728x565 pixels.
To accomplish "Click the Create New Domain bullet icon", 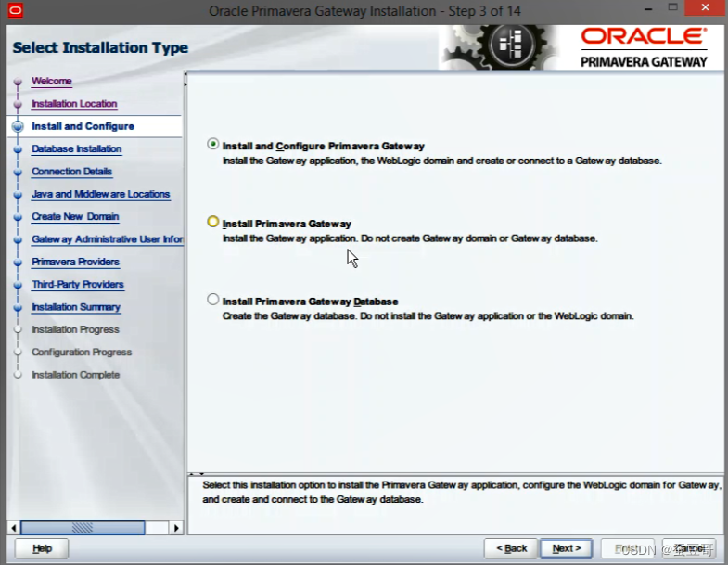I will pos(18,217).
